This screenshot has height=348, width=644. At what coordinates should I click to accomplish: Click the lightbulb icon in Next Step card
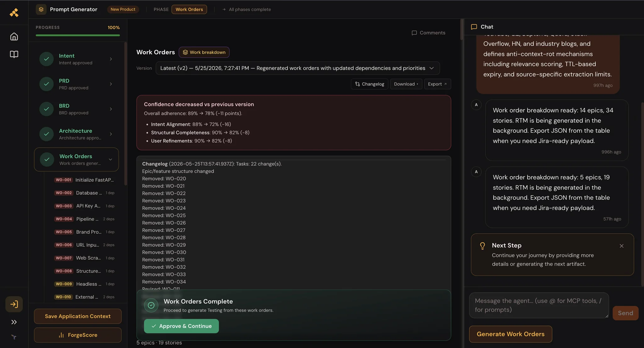coord(482,246)
